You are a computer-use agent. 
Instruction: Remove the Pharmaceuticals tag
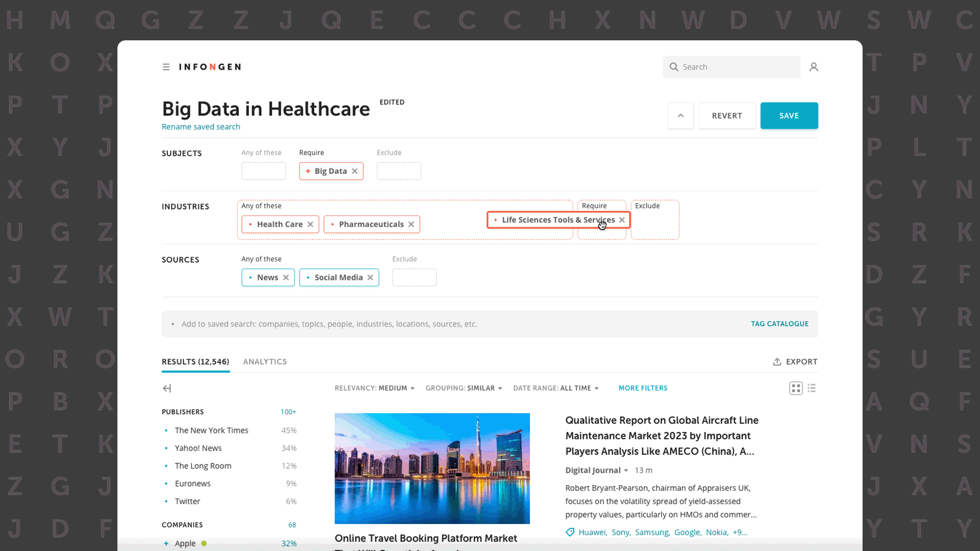[x=411, y=224]
